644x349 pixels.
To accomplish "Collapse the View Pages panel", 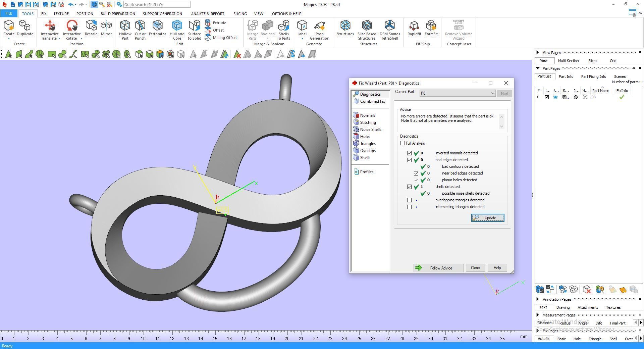I will click(x=538, y=52).
